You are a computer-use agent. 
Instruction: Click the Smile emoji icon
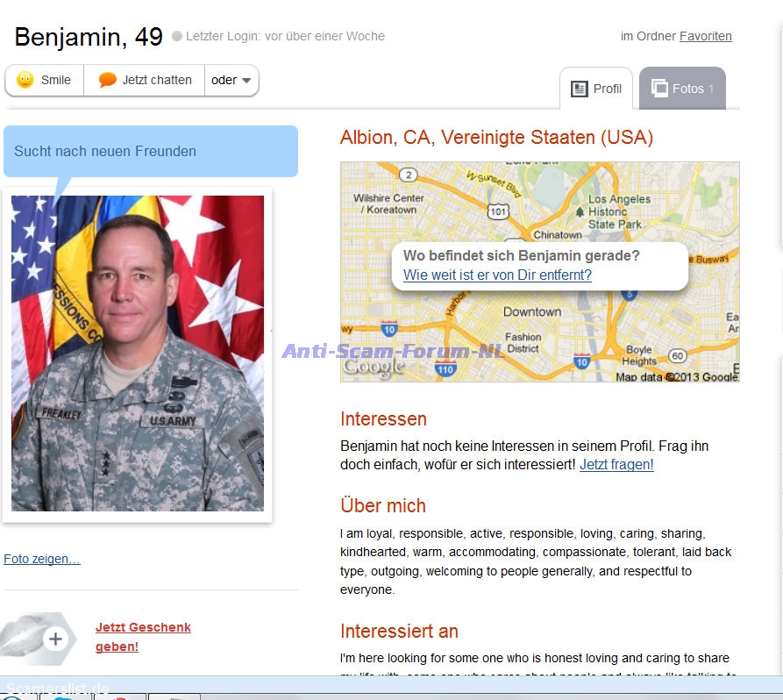pyautogui.click(x=25, y=80)
